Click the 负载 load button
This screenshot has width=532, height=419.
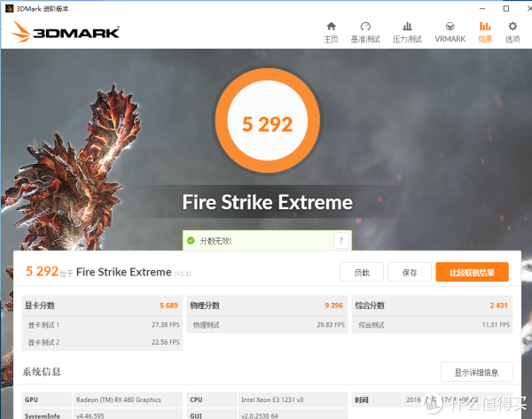pos(362,272)
